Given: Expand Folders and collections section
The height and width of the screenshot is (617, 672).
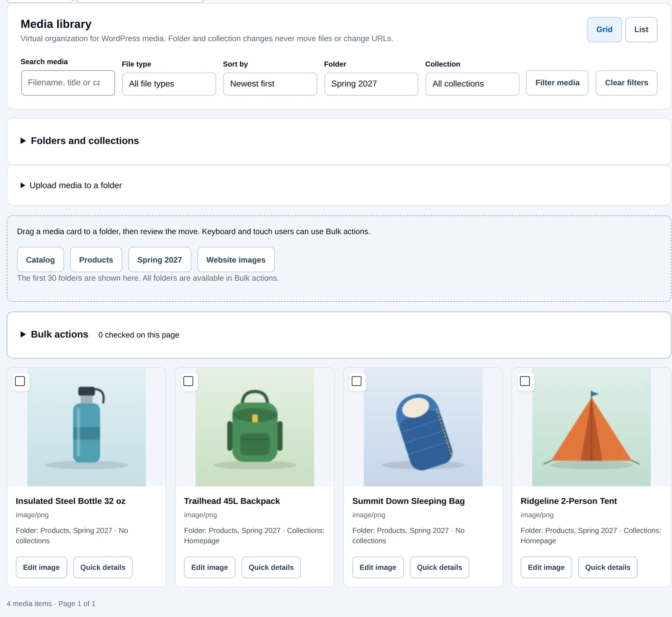Looking at the screenshot, I should pyautogui.click(x=80, y=141).
